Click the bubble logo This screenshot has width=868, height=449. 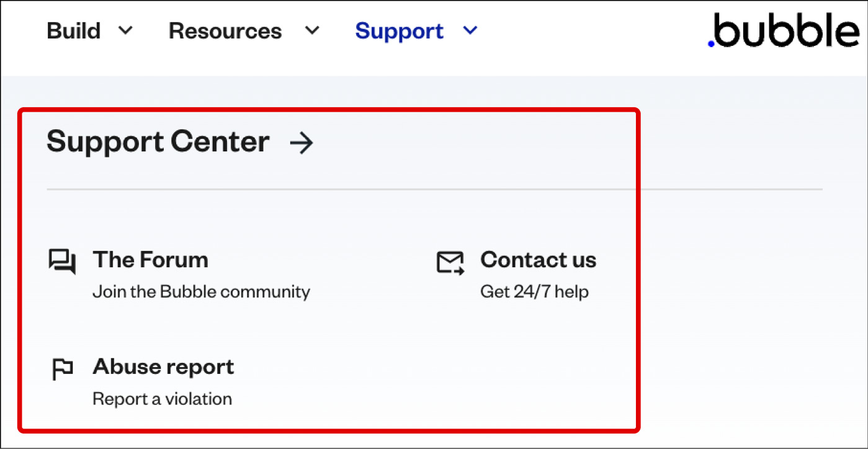784,31
